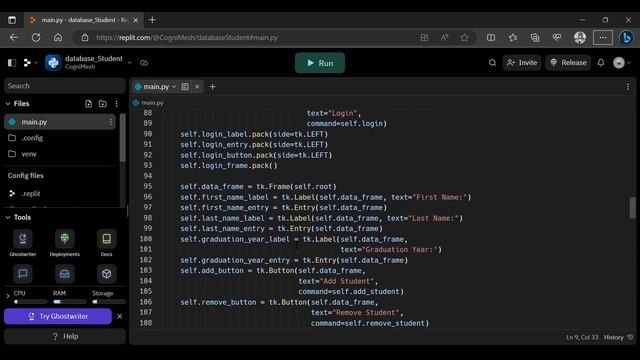This screenshot has height=360, width=640.
Task: Click the tab layout icon beside main.py
Action: (x=185, y=87)
